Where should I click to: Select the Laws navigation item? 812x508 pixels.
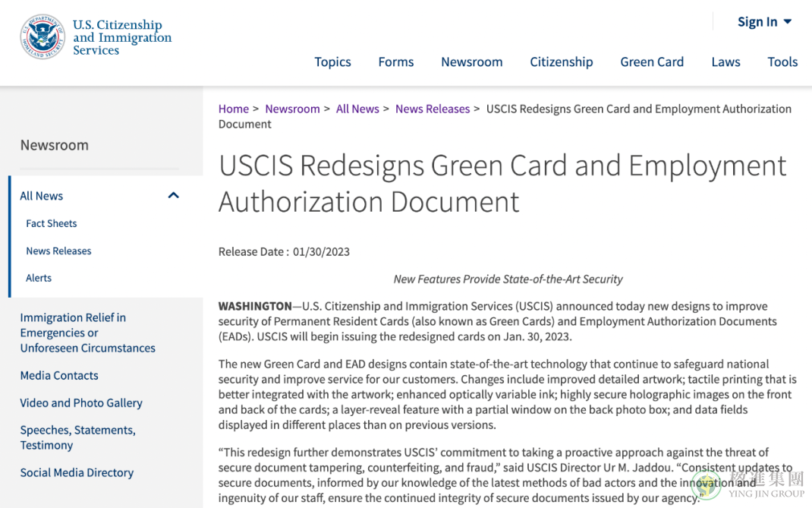[725, 62]
